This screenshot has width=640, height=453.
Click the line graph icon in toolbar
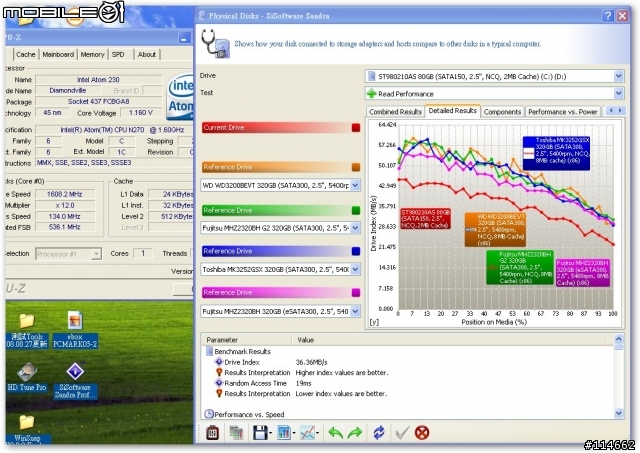tap(307, 433)
